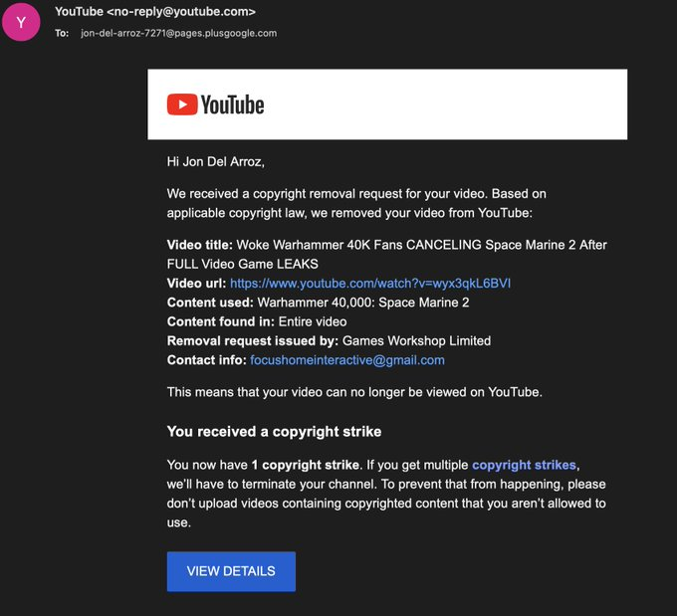Click the 'Content used' Space Marine 2 line
This screenshot has width=677, height=616.
pos(318,303)
